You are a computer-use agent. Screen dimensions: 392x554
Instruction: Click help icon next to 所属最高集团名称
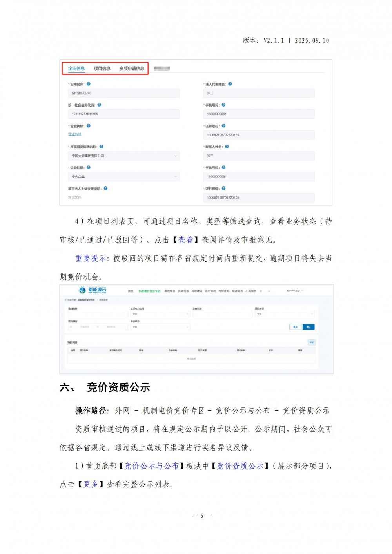click(x=101, y=147)
